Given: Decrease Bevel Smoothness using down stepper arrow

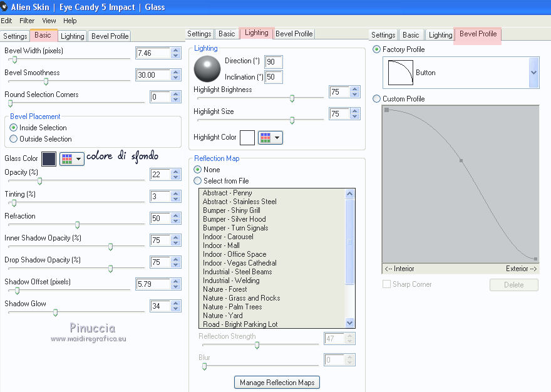Looking at the screenshot, I should 176,78.
